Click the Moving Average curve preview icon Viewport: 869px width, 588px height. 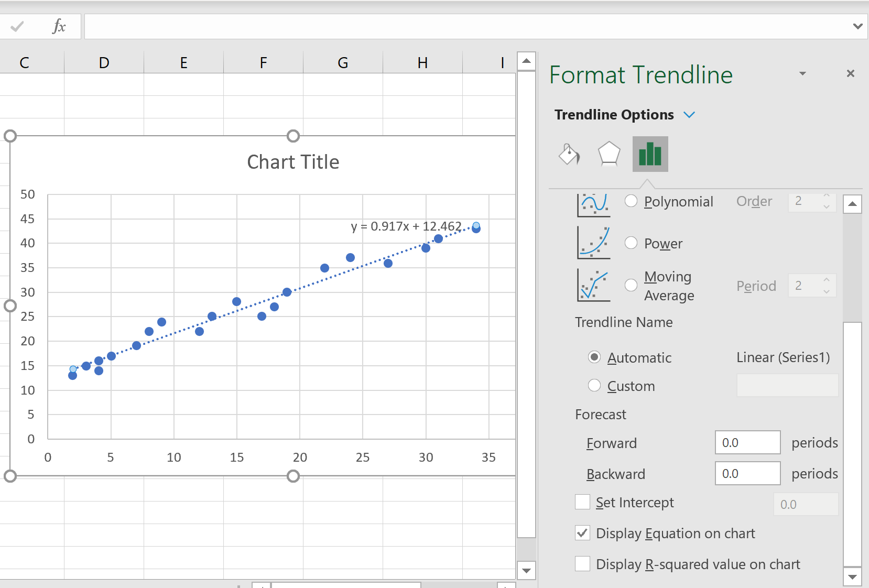click(x=593, y=285)
